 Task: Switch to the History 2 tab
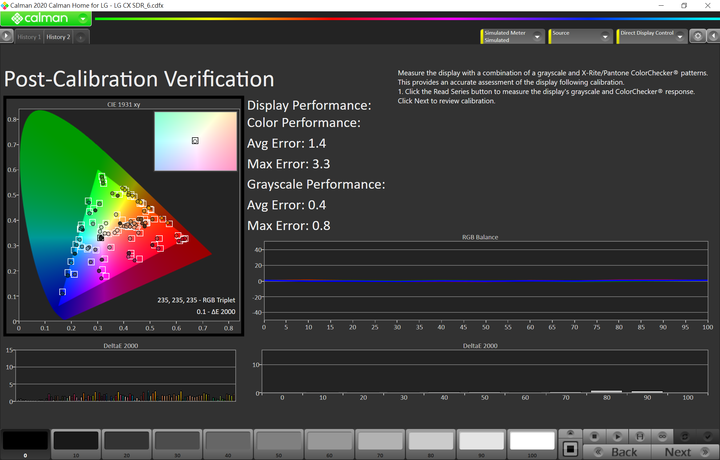[x=58, y=37]
